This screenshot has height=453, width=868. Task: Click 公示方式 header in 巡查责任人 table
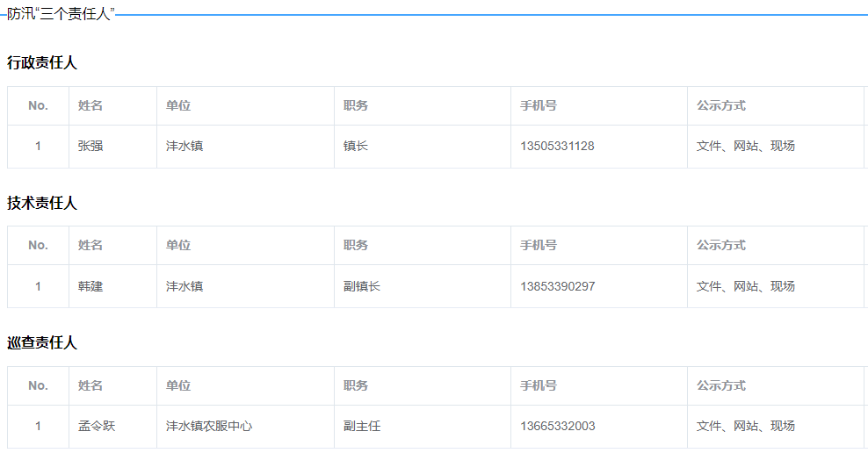click(720, 385)
